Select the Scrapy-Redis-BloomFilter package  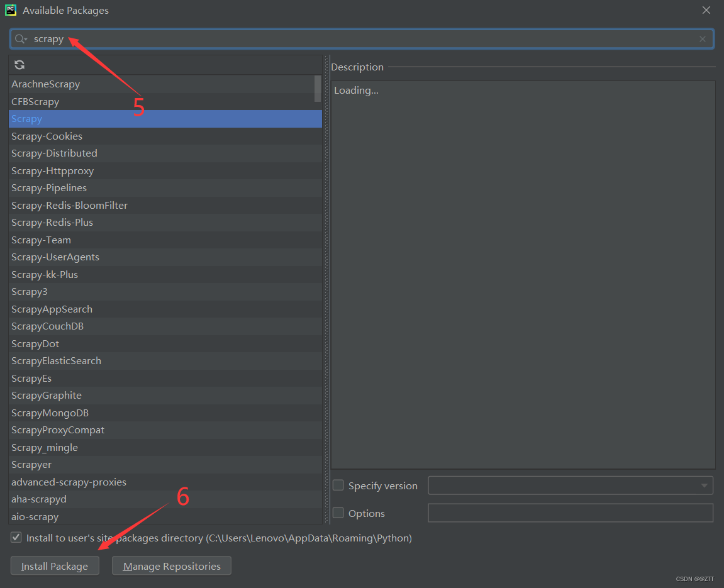[x=165, y=206]
